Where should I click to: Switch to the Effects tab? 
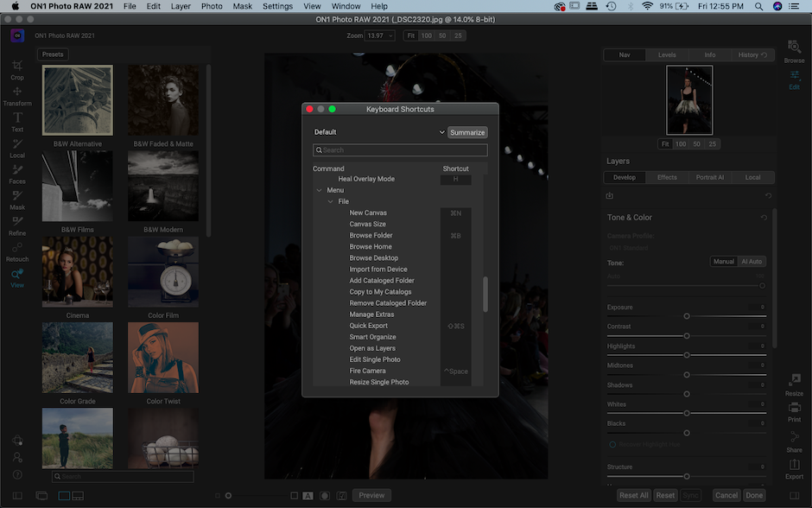point(667,177)
